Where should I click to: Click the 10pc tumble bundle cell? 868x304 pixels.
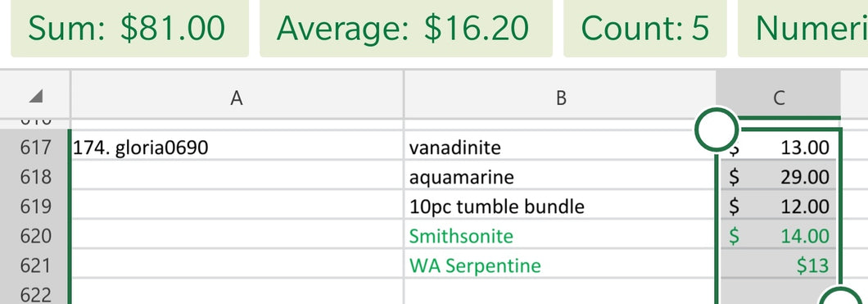click(x=559, y=206)
